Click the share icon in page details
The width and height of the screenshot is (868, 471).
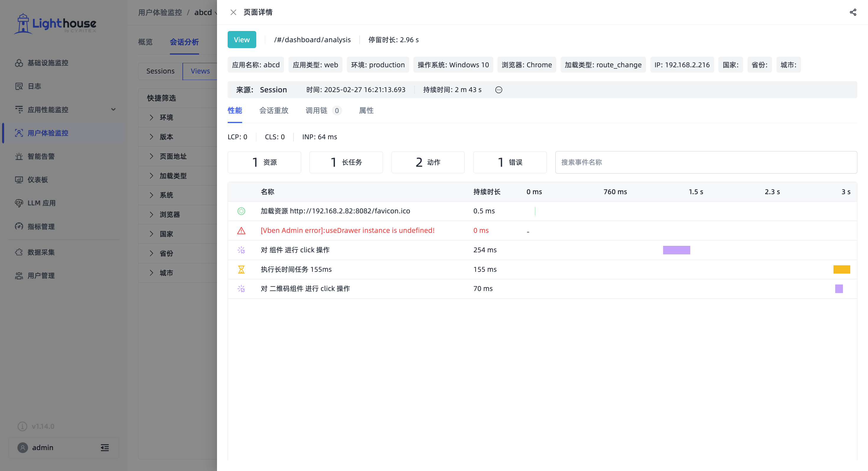point(853,12)
